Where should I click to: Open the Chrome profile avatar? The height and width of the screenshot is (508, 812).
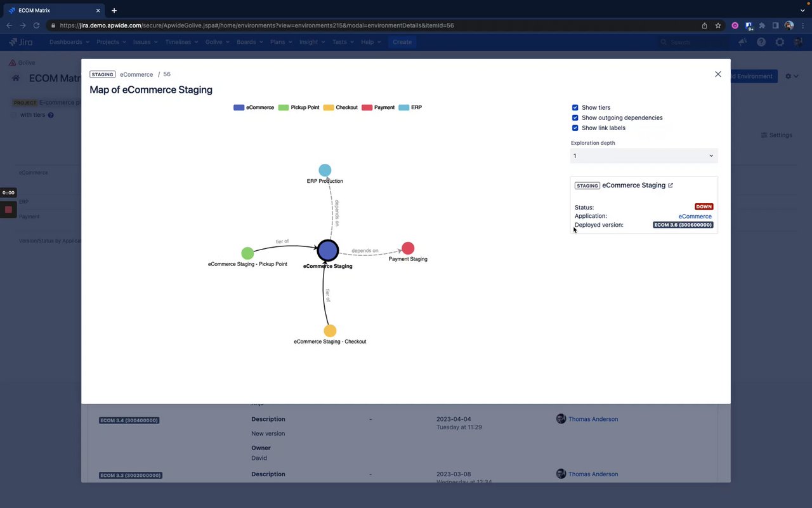789,25
